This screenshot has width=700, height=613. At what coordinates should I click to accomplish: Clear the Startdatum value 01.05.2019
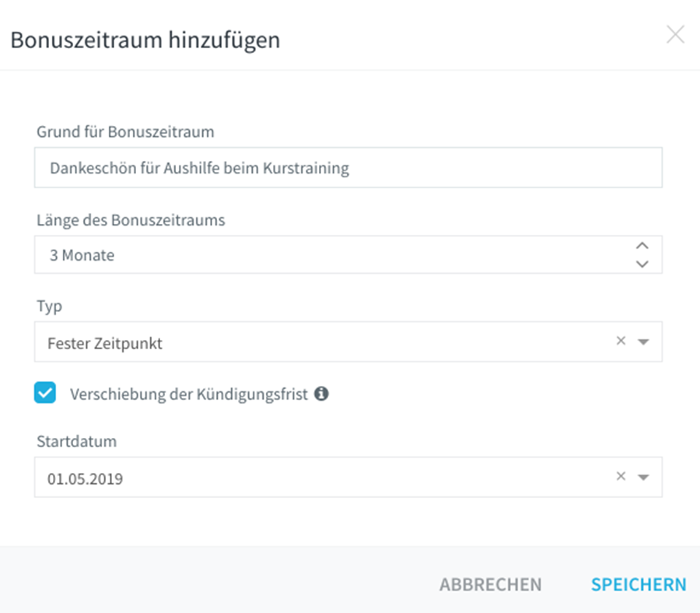[621, 476]
